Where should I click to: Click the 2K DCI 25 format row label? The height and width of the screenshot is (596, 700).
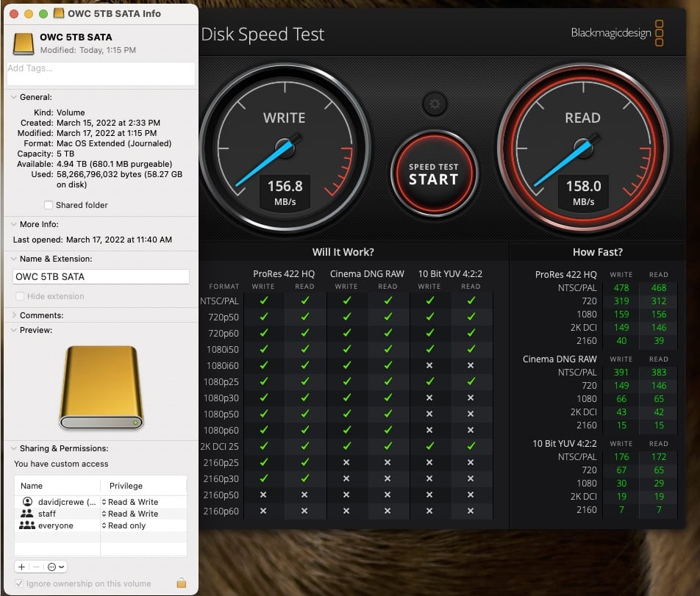coord(219,447)
